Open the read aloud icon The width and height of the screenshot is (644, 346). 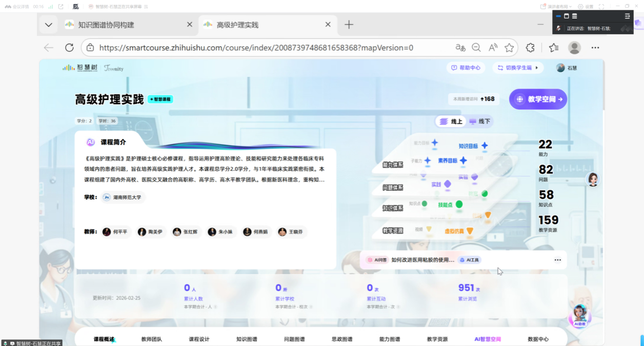(493, 48)
